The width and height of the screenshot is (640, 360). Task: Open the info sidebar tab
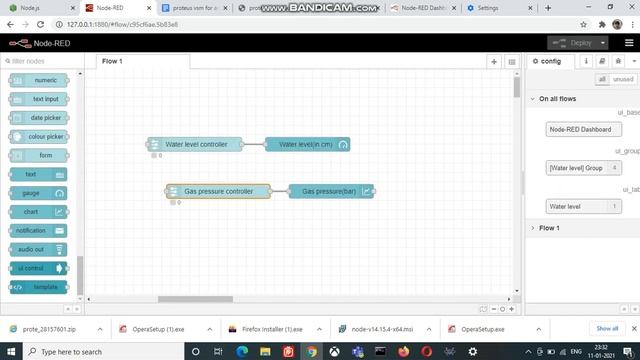pyautogui.click(x=586, y=61)
